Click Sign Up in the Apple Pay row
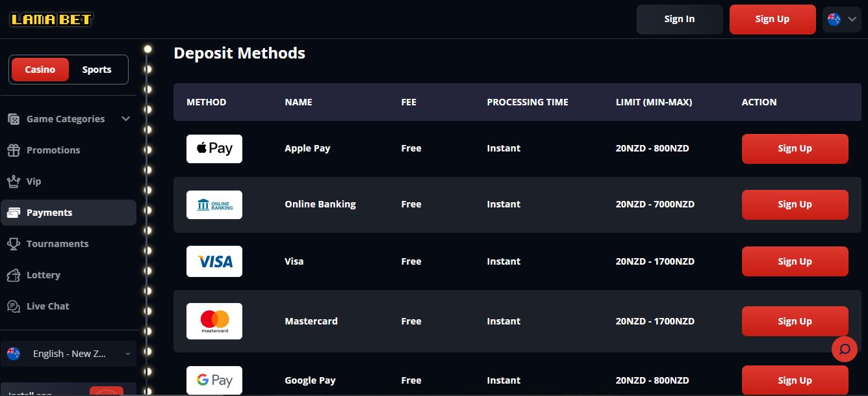The width and height of the screenshot is (868, 396). click(795, 149)
